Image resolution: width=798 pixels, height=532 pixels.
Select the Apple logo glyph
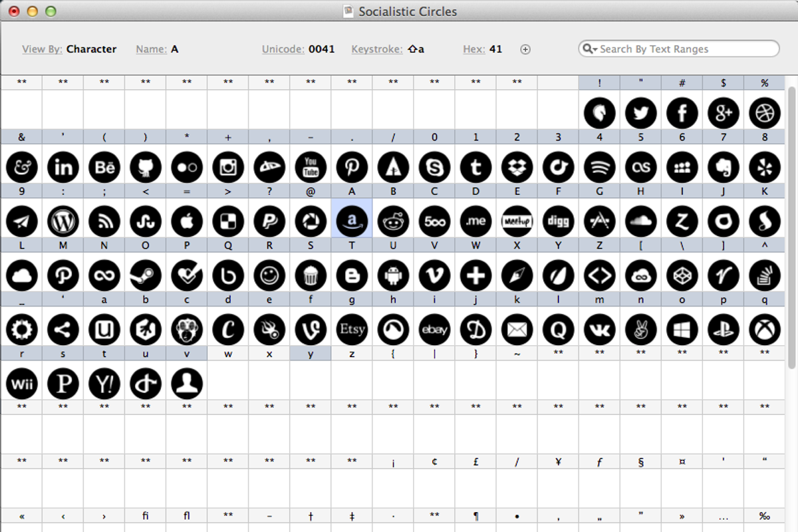point(187,221)
